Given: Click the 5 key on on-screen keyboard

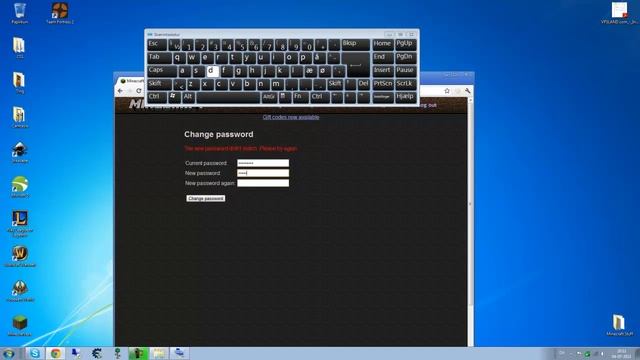Looking at the screenshot, I should click(241, 44).
